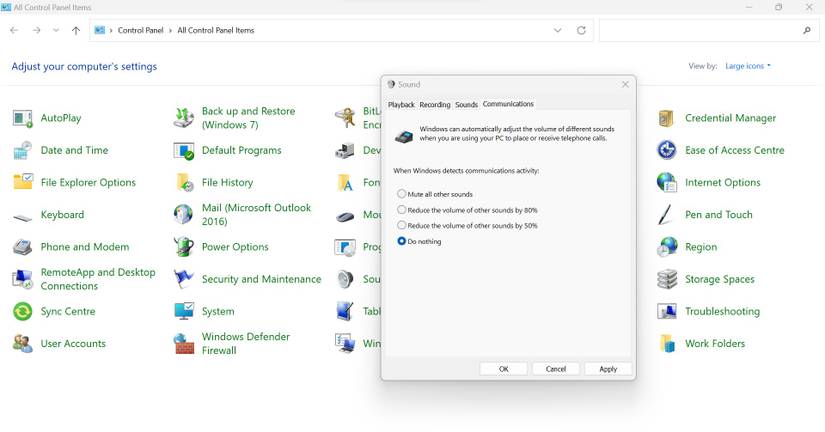Open the Troubleshooting icon
This screenshot has width=825, height=432.
pos(667,312)
